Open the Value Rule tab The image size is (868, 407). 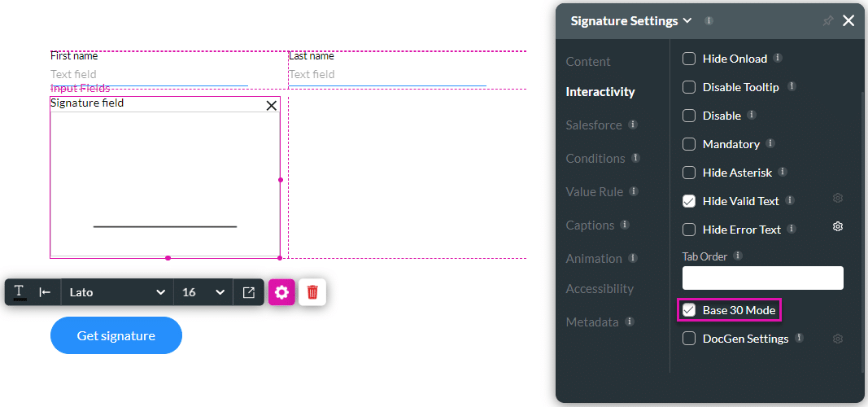coord(594,191)
